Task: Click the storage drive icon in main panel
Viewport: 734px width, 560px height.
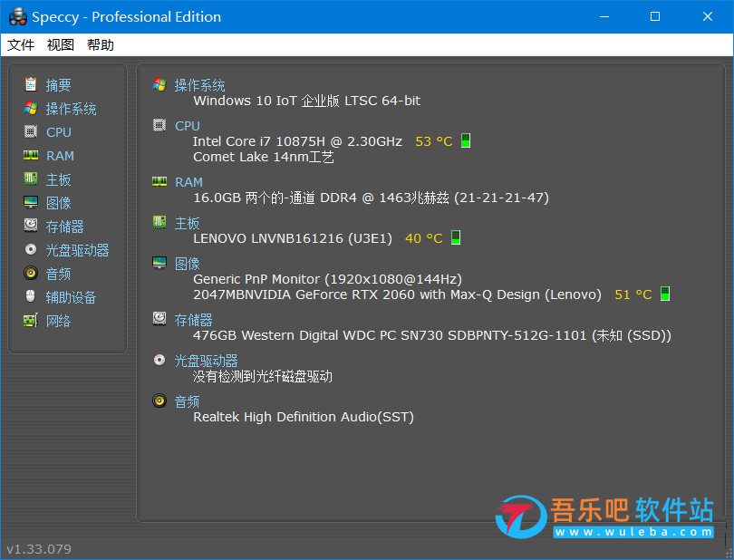Action: [x=159, y=319]
